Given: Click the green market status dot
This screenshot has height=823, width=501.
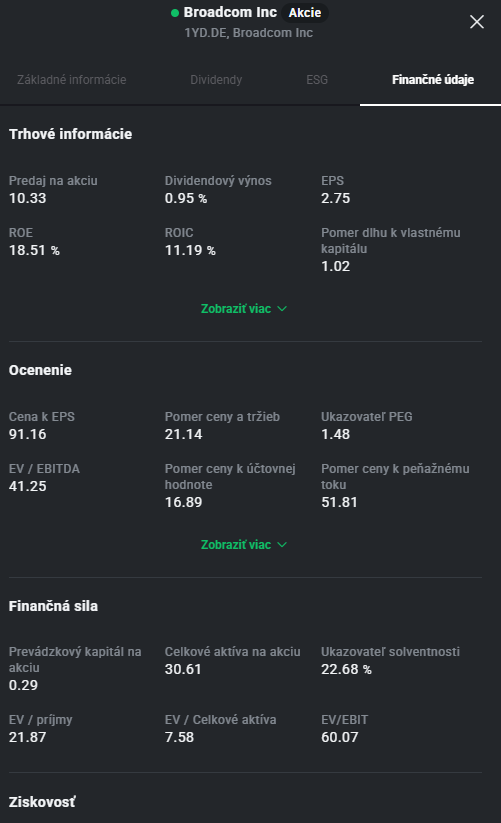Looking at the screenshot, I should coord(175,13).
